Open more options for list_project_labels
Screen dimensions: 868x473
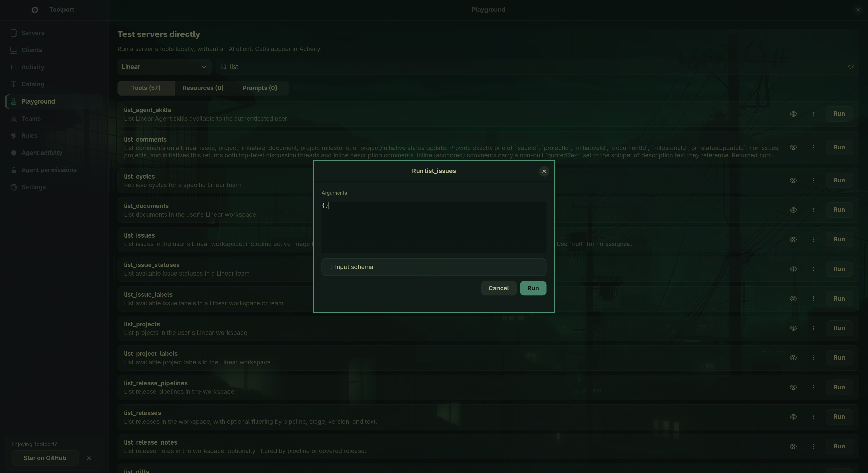tap(813, 357)
